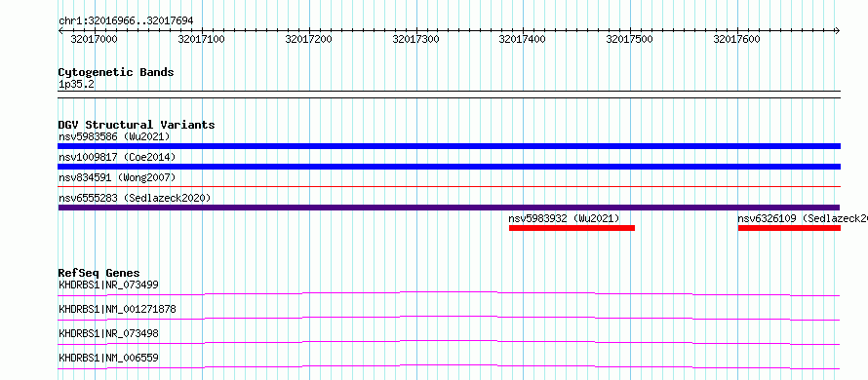Click the DGV Structural Variants track title
Viewport: 868px width, 380px height.
[137, 125]
